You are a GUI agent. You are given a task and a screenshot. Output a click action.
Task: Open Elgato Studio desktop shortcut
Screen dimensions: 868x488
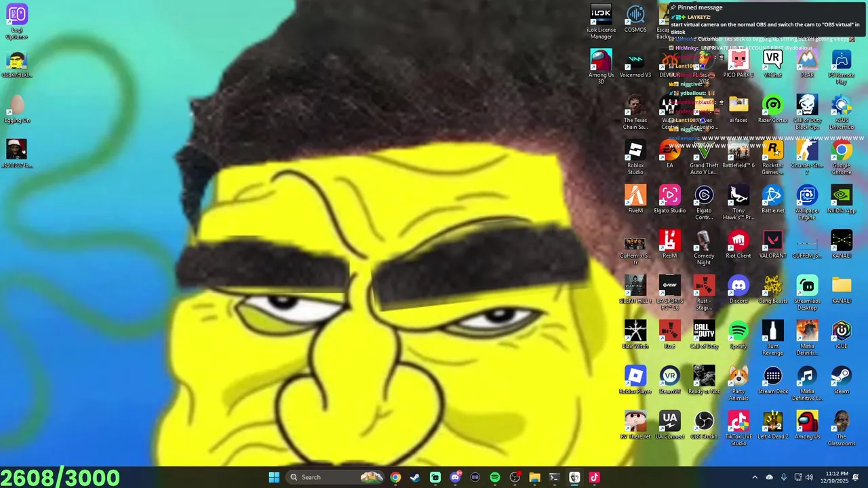tap(670, 200)
